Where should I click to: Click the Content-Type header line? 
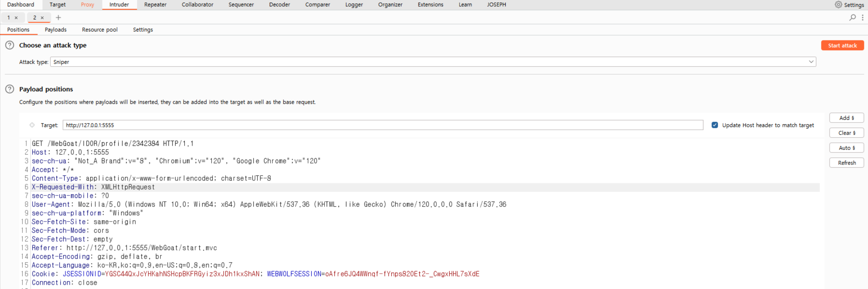(x=151, y=178)
